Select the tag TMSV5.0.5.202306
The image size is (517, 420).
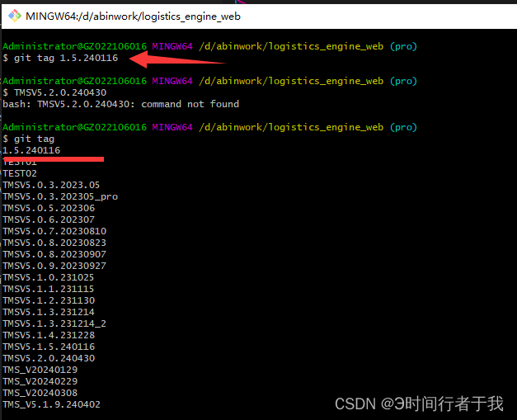[49, 208]
